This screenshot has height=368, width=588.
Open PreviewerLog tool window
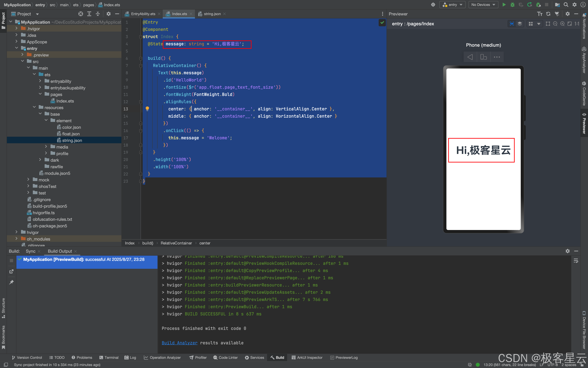pyautogui.click(x=344, y=357)
